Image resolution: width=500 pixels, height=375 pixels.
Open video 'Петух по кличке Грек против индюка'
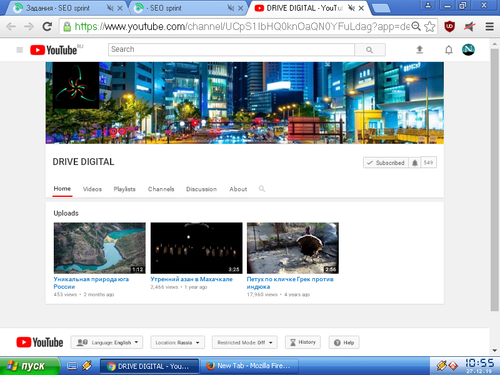coord(290,283)
